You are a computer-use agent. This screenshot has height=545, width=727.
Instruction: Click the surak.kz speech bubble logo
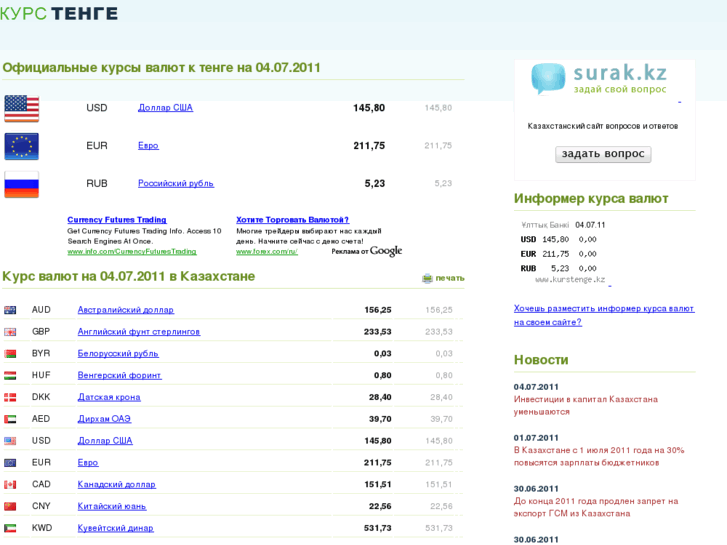pyautogui.click(x=548, y=78)
